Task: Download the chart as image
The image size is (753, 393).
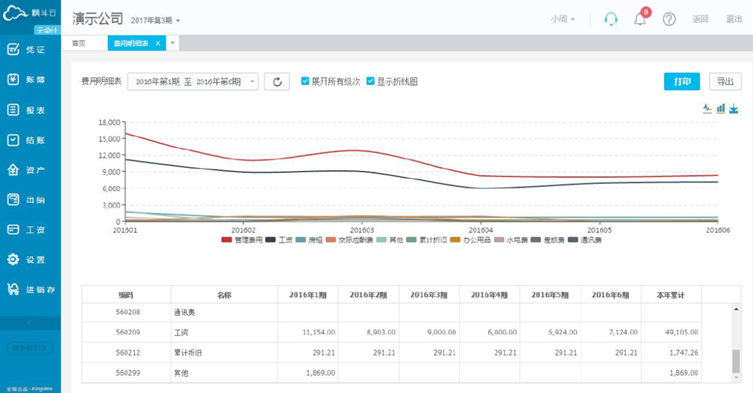Action: tap(733, 109)
